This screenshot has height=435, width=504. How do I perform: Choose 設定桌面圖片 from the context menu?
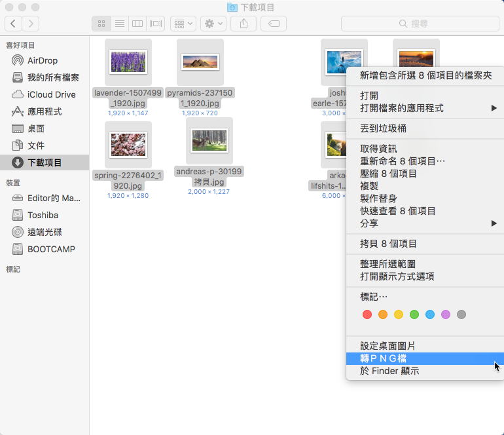387,346
